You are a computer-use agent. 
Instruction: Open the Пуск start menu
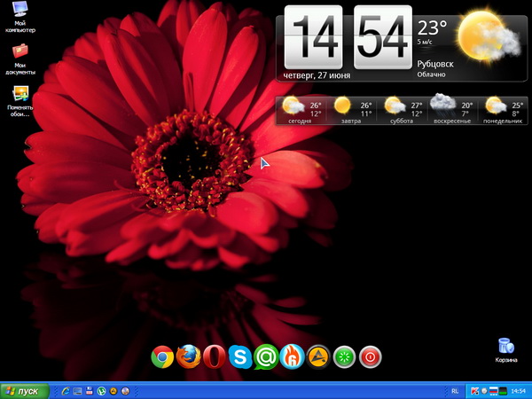coord(24,391)
